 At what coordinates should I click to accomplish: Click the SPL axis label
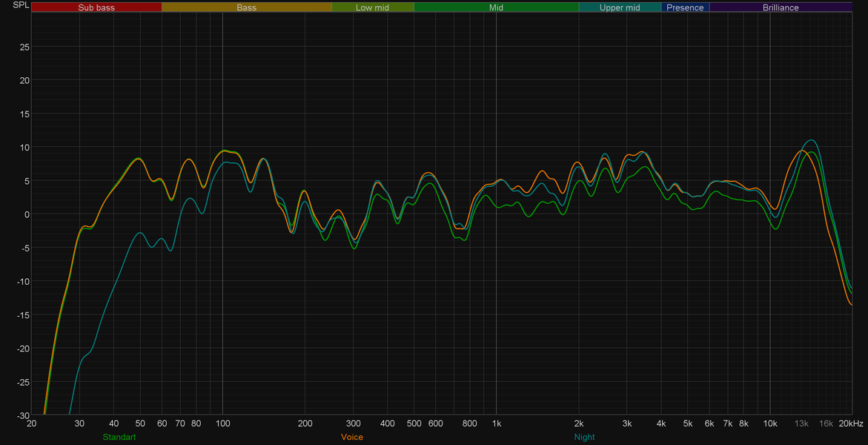click(x=19, y=4)
